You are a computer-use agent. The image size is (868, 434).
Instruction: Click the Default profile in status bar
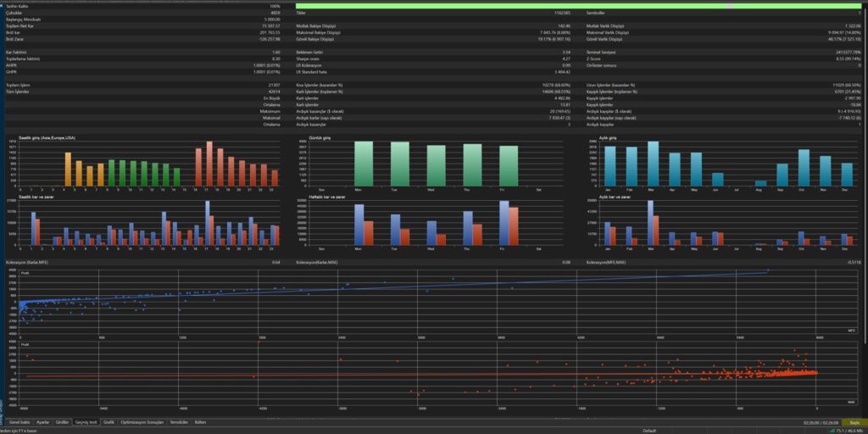pyautogui.click(x=649, y=430)
